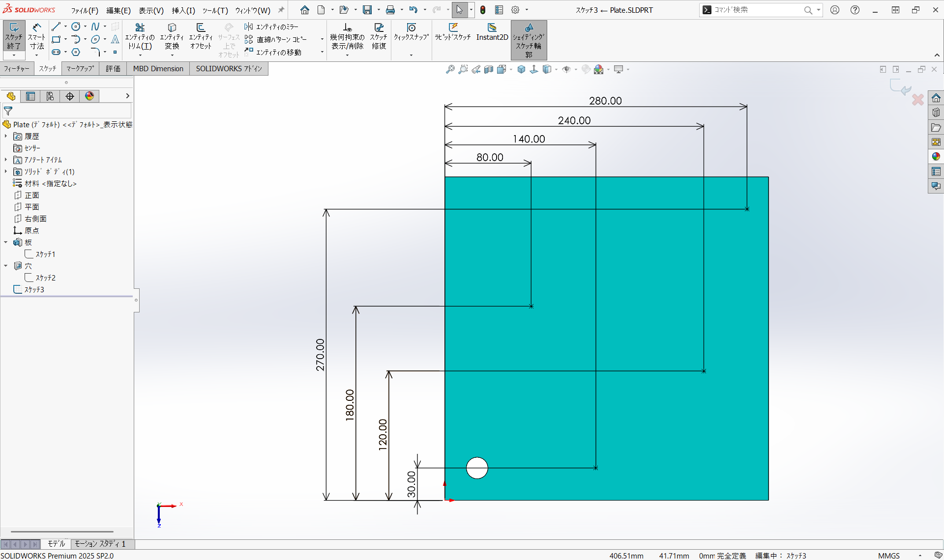Click Previous View icon
This screenshot has width=944, height=560.
pos(475,69)
